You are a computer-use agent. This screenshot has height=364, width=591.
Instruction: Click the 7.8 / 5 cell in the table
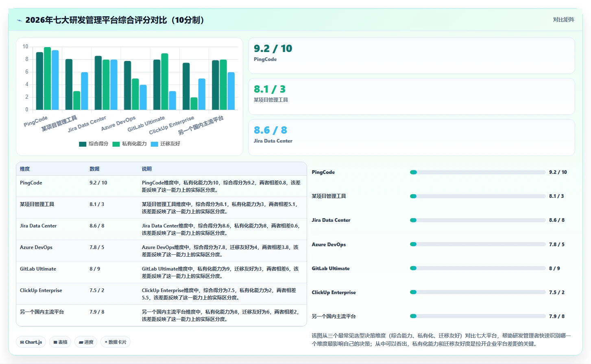tap(97, 247)
